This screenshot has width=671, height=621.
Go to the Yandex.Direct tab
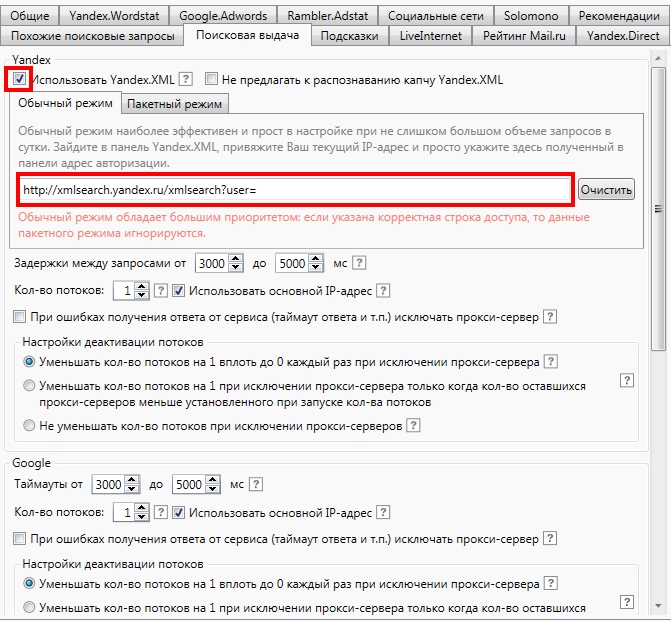coord(623,36)
